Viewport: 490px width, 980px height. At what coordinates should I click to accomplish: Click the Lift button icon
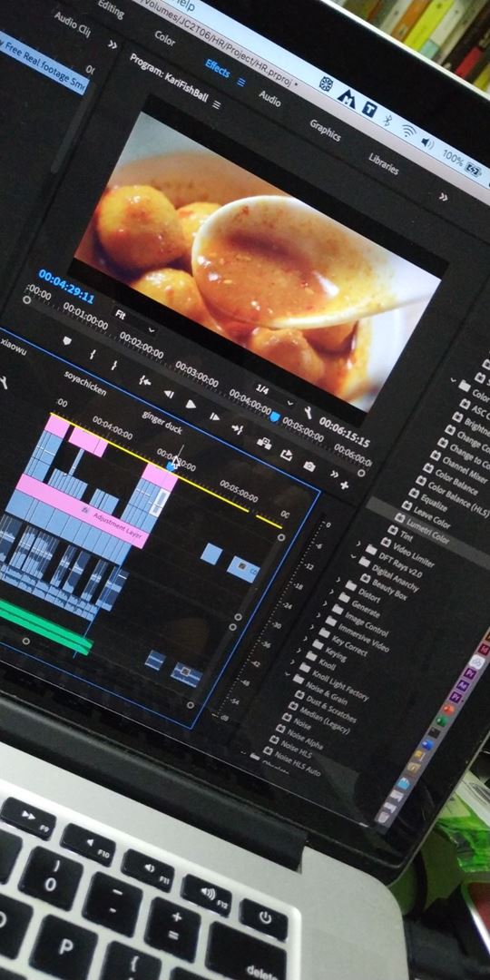coord(264,443)
